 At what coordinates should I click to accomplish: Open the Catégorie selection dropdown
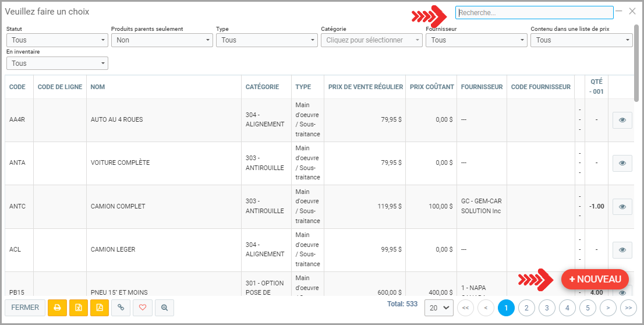[371, 40]
